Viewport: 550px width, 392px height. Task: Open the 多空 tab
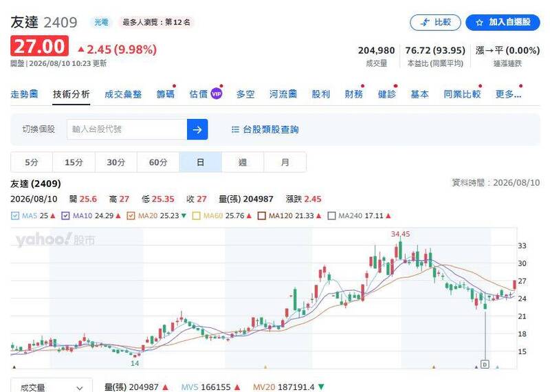245,94
